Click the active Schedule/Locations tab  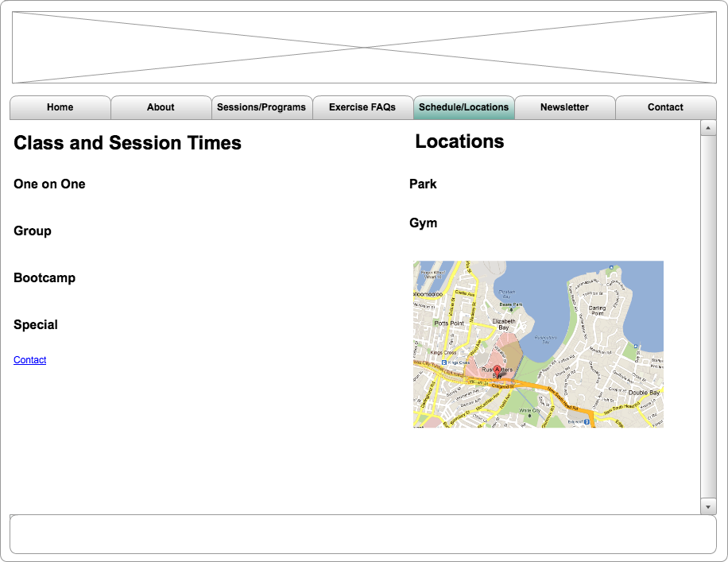[464, 107]
